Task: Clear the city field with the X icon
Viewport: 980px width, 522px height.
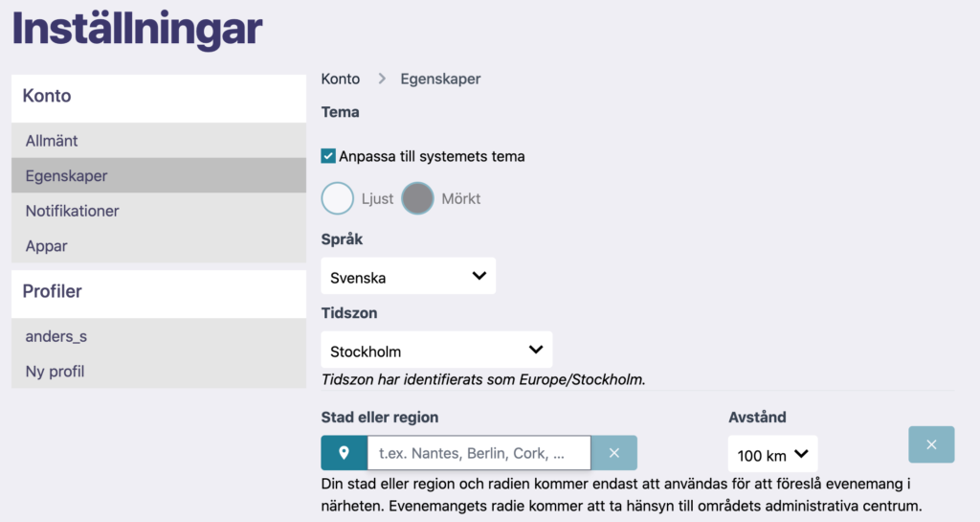Action: point(613,453)
